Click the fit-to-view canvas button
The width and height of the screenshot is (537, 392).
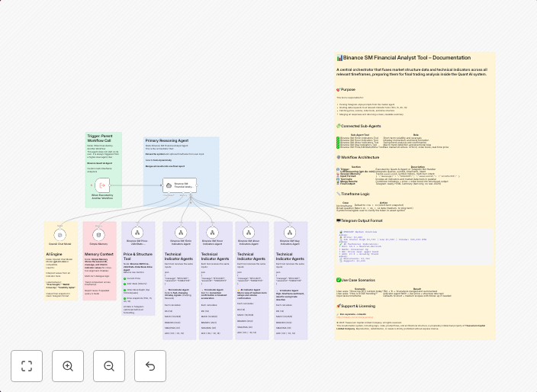[27, 366]
